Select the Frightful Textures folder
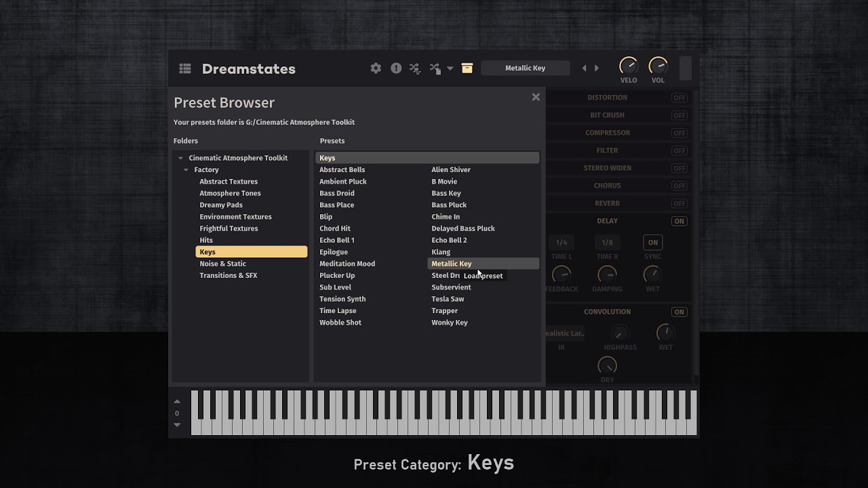The height and width of the screenshot is (488, 868). [229, 228]
